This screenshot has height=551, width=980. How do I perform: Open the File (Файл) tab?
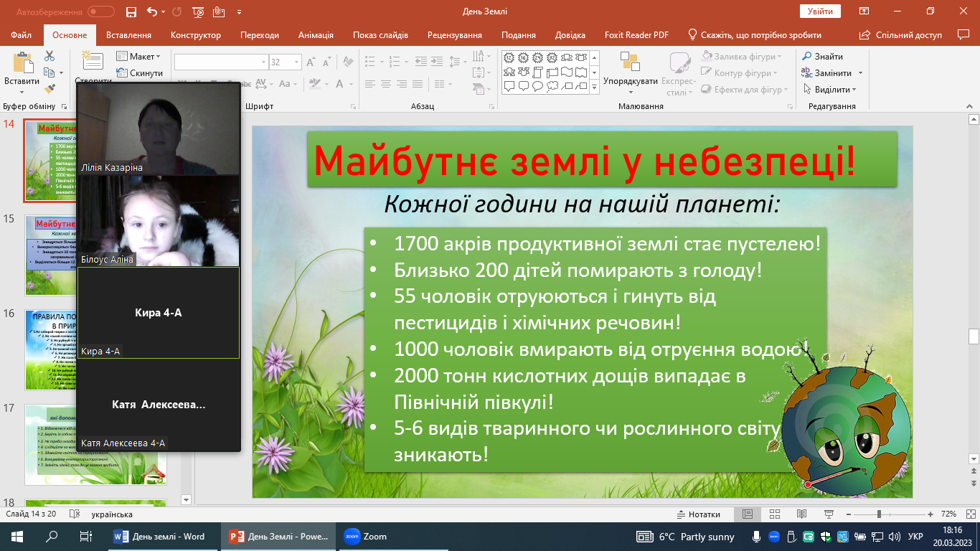(22, 34)
